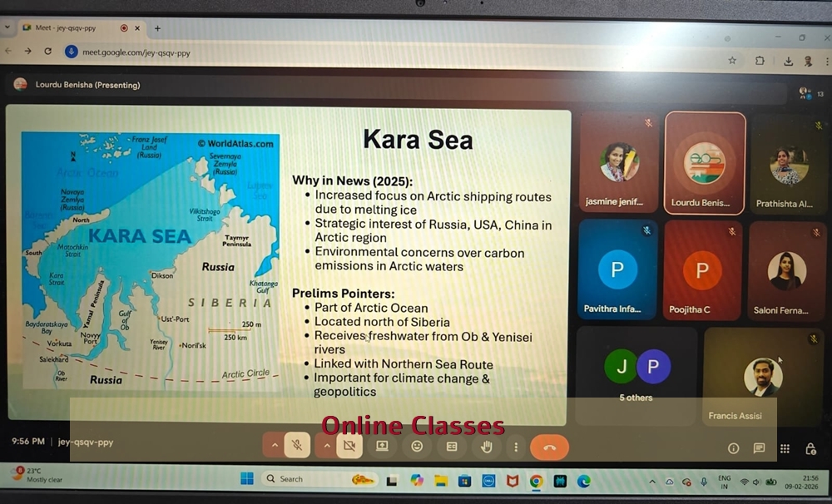Open the chat panel icon

(759, 448)
